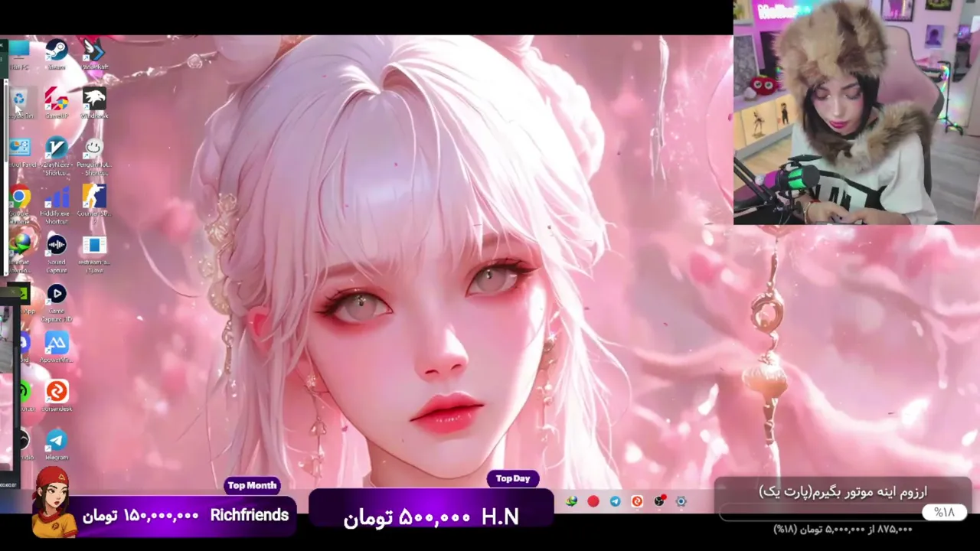
Task: Click the 18% donation goal progress bar
Action: click(x=844, y=513)
